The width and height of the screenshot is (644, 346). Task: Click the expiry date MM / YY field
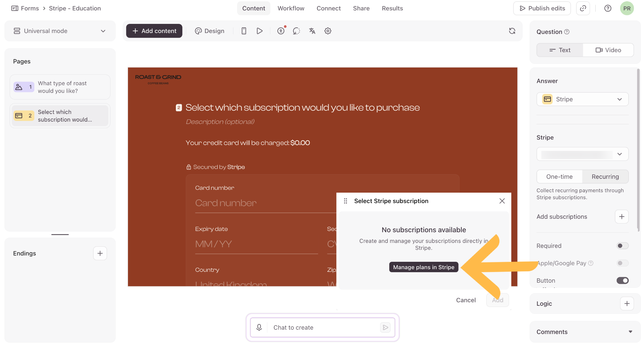click(x=257, y=244)
